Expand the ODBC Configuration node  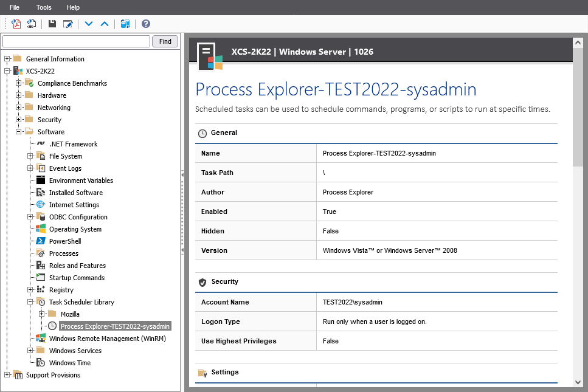30,217
